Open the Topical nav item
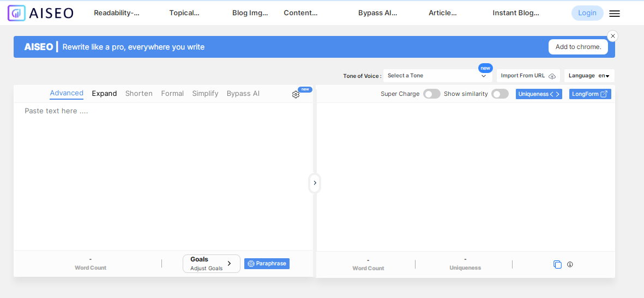 pos(184,13)
